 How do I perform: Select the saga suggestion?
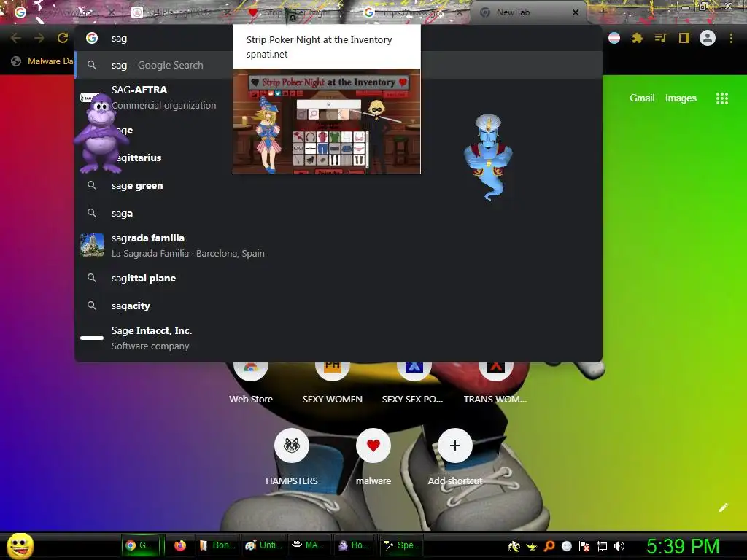[x=338, y=214]
